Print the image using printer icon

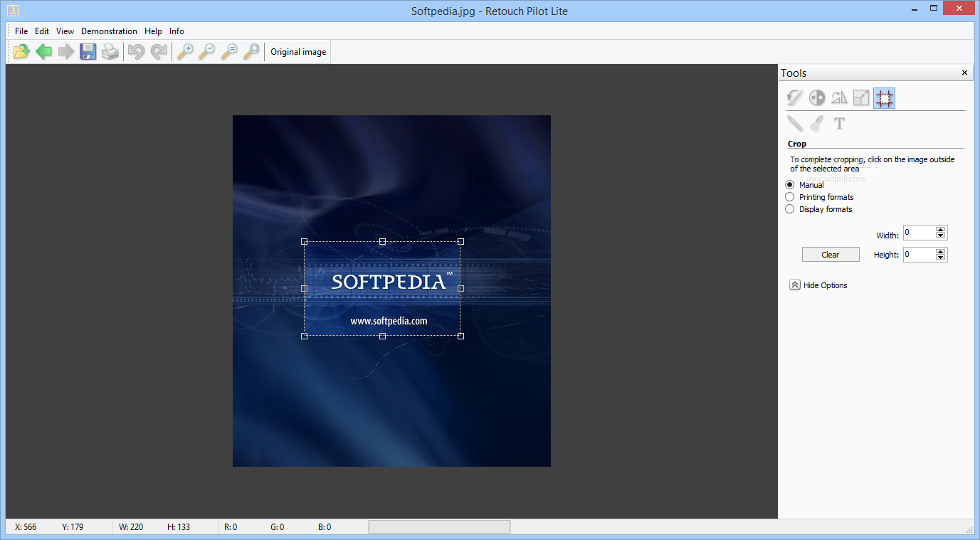[x=110, y=51]
